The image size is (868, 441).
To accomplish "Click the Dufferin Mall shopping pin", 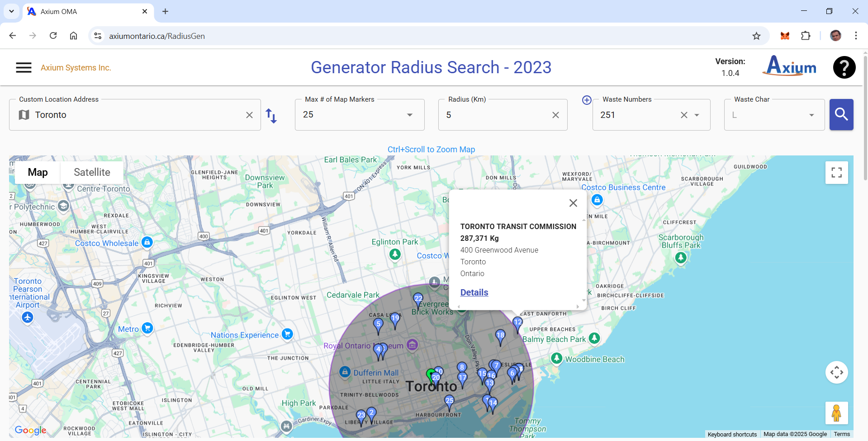I will point(345,372).
